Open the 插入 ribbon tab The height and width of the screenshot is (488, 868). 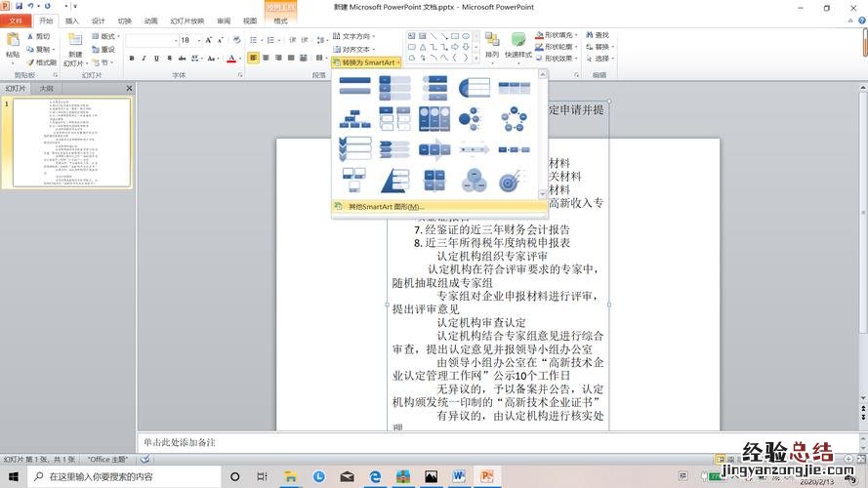(x=72, y=20)
